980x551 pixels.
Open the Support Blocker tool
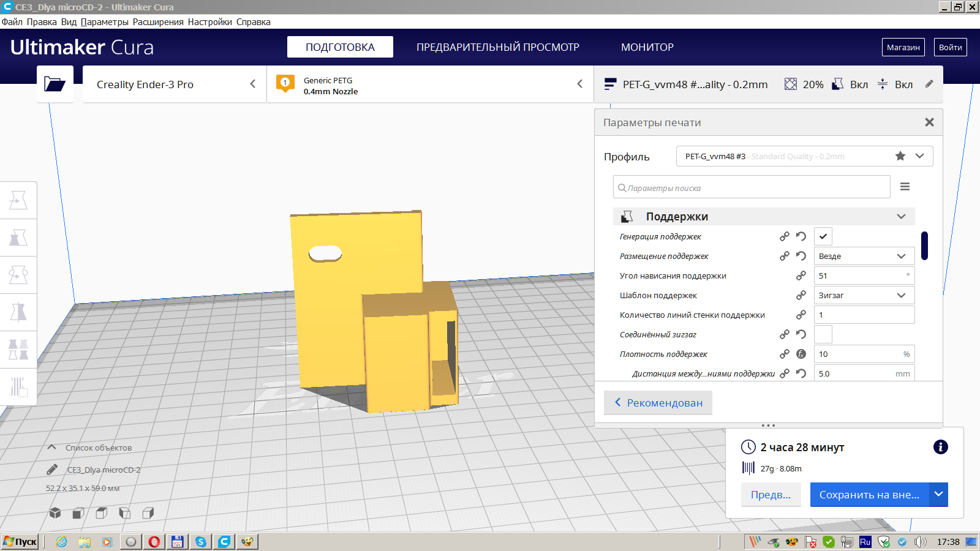(18, 387)
